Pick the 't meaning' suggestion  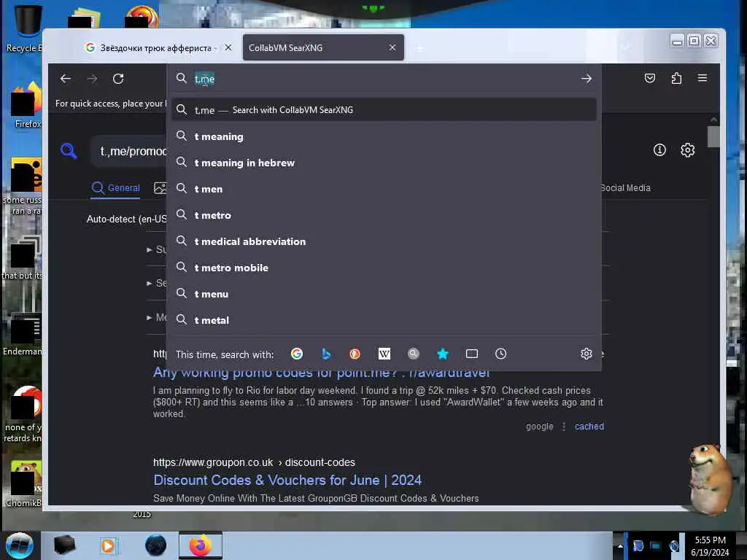384,136
